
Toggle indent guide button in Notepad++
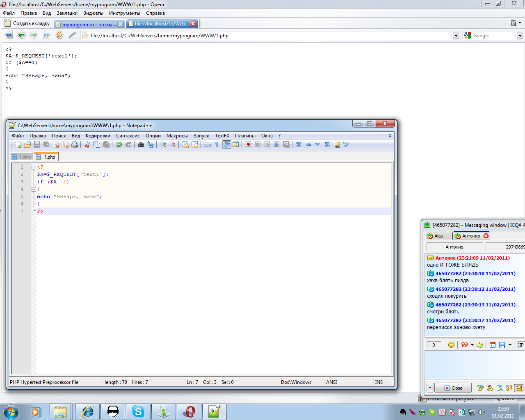(226, 144)
